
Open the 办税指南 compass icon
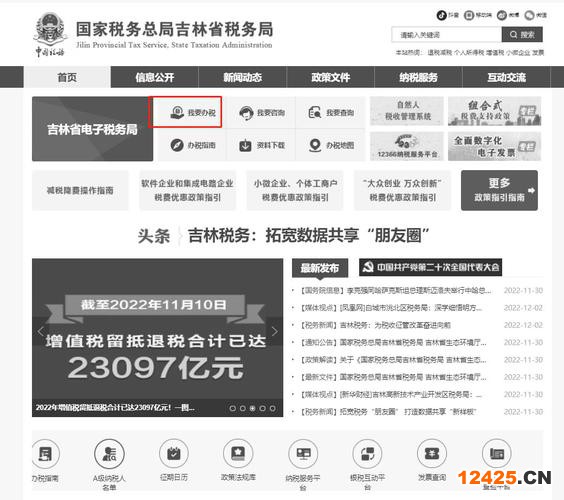click(x=177, y=145)
